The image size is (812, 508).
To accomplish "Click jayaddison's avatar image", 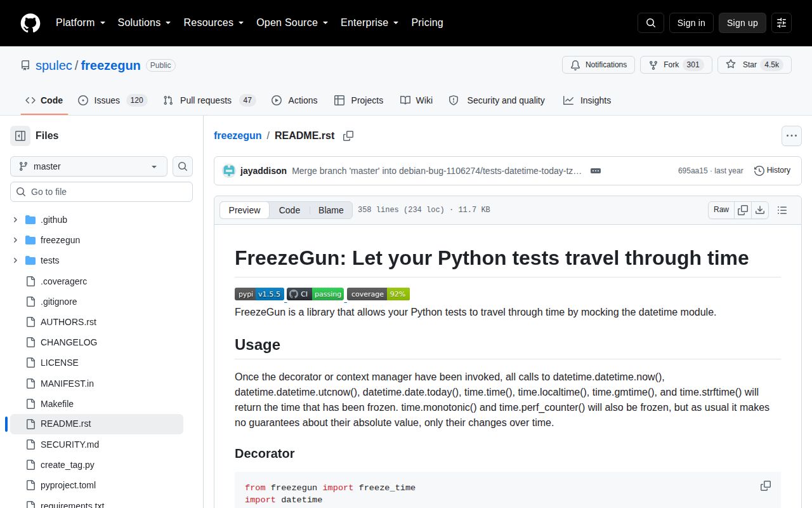I will click(228, 171).
